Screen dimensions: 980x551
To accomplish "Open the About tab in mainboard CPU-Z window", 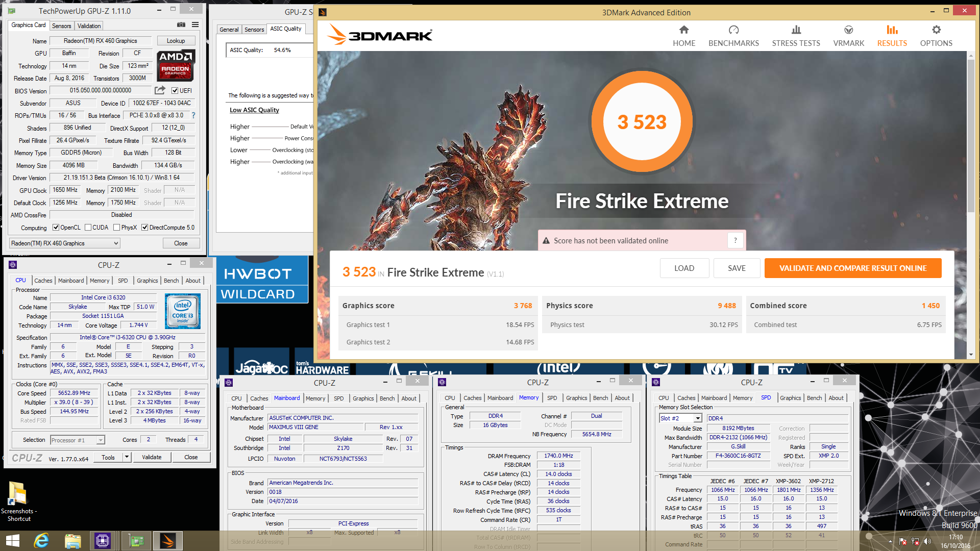I will point(409,398).
